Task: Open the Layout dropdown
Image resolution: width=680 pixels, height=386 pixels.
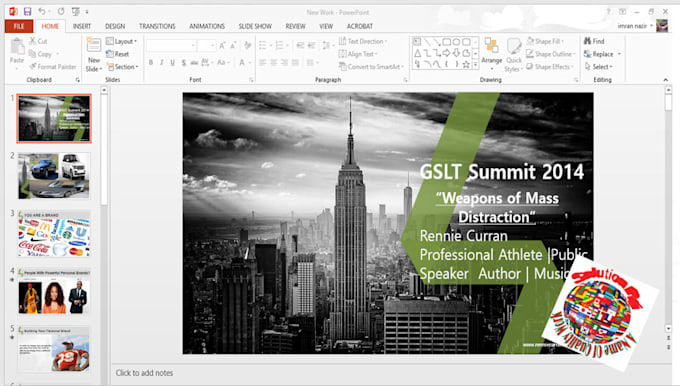Action: point(121,41)
